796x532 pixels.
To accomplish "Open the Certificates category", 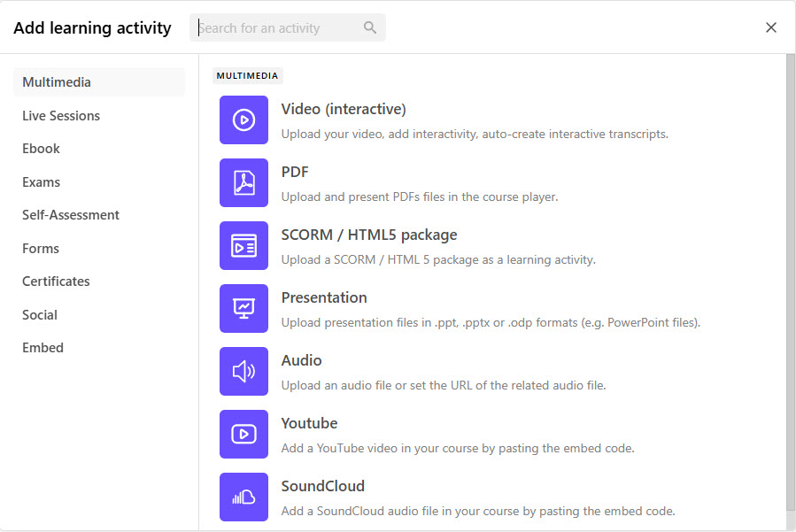I will [x=56, y=281].
